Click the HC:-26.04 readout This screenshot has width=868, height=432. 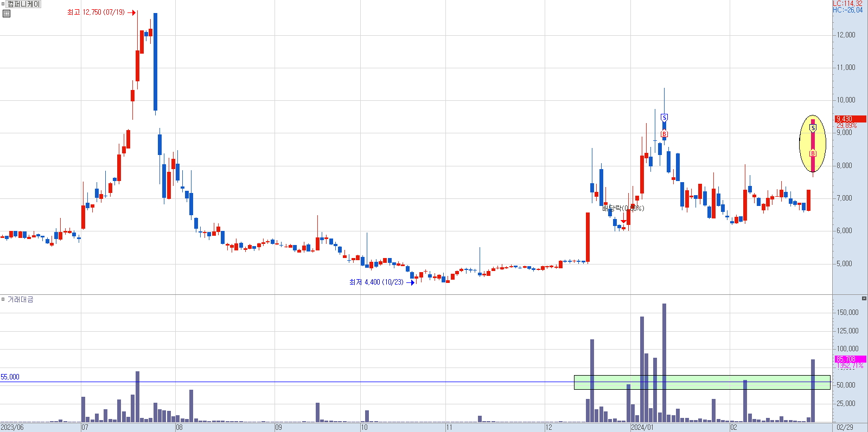(x=848, y=10)
